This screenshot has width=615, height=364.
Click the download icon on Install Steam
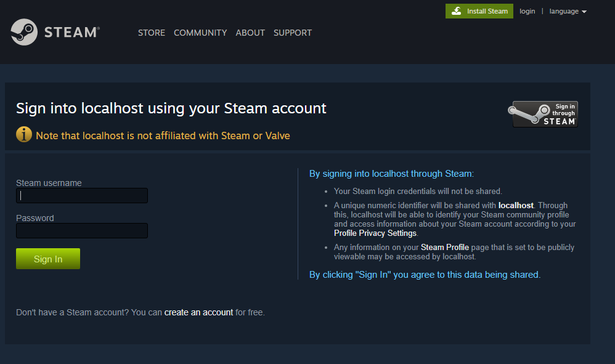click(x=456, y=11)
